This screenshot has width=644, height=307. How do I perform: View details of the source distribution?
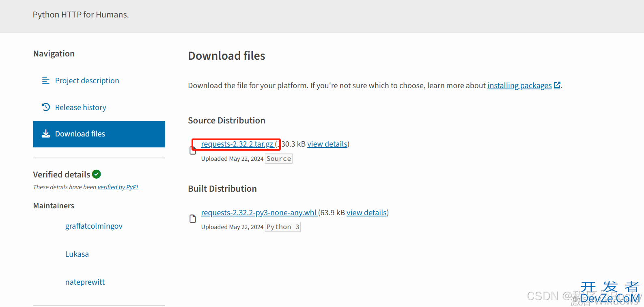click(x=327, y=144)
